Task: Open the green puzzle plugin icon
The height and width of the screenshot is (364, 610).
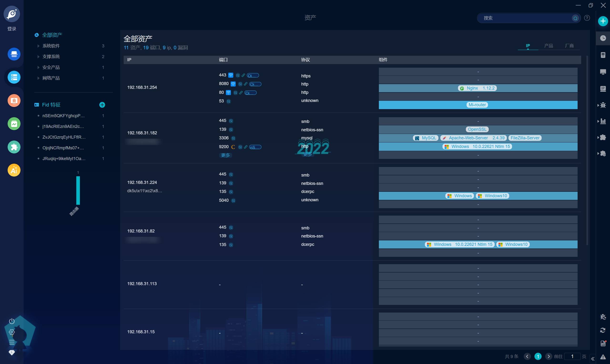Action: coord(14,147)
